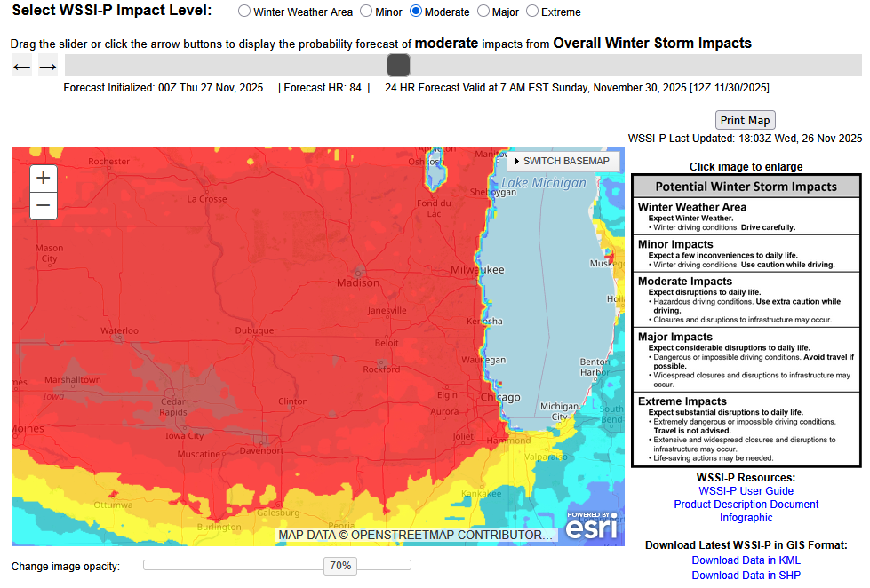Zoom out on the map
The width and height of the screenshot is (870, 588).
(44, 206)
